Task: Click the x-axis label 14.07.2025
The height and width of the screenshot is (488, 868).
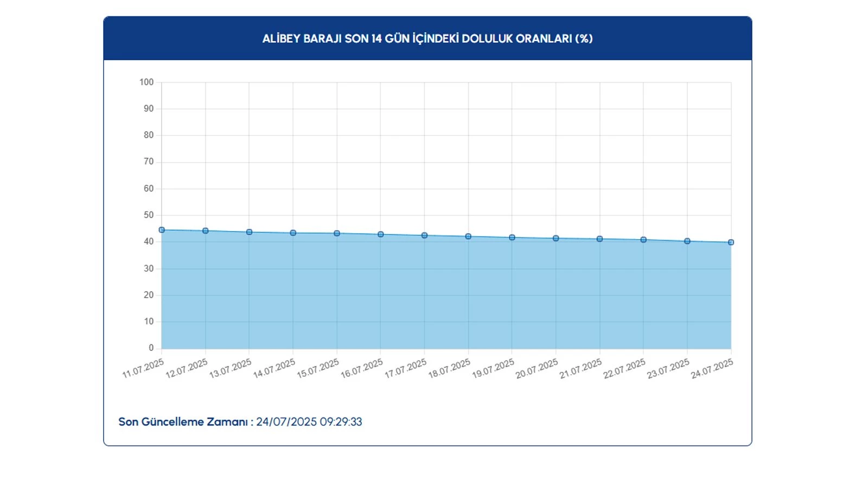Action: (274, 369)
